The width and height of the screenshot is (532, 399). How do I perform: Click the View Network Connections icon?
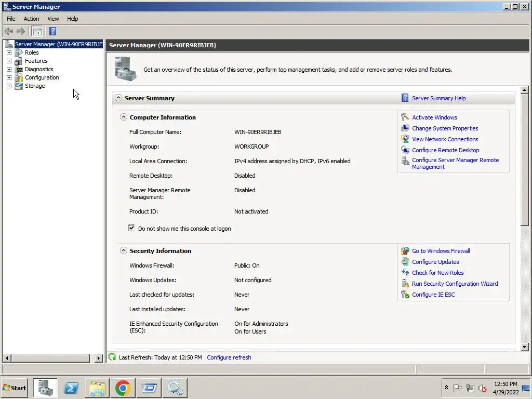(405, 139)
